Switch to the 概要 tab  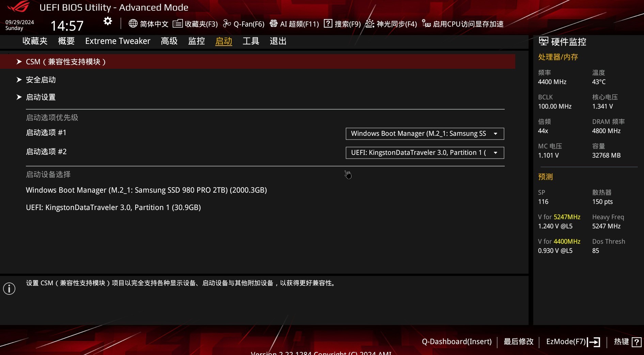coord(66,41)
